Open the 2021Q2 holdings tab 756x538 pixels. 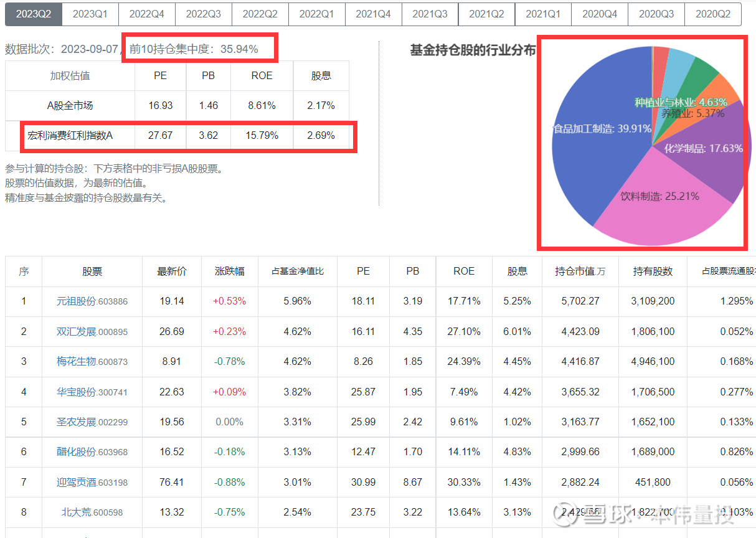coord(486,14)
